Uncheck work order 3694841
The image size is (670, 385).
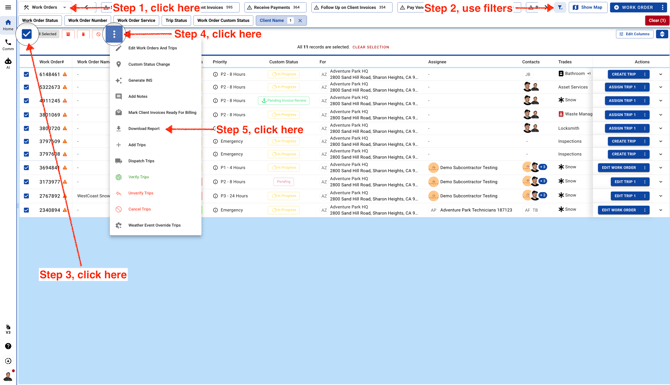26,168
